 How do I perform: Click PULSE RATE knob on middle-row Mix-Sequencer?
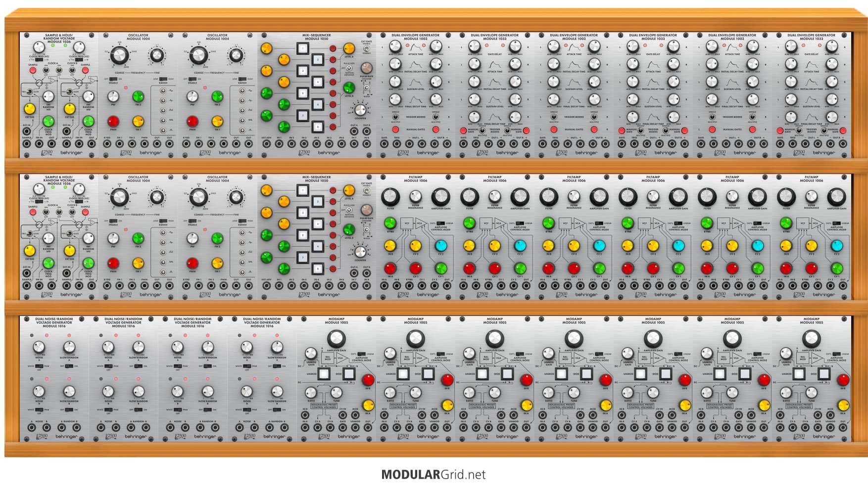point(367,210)
